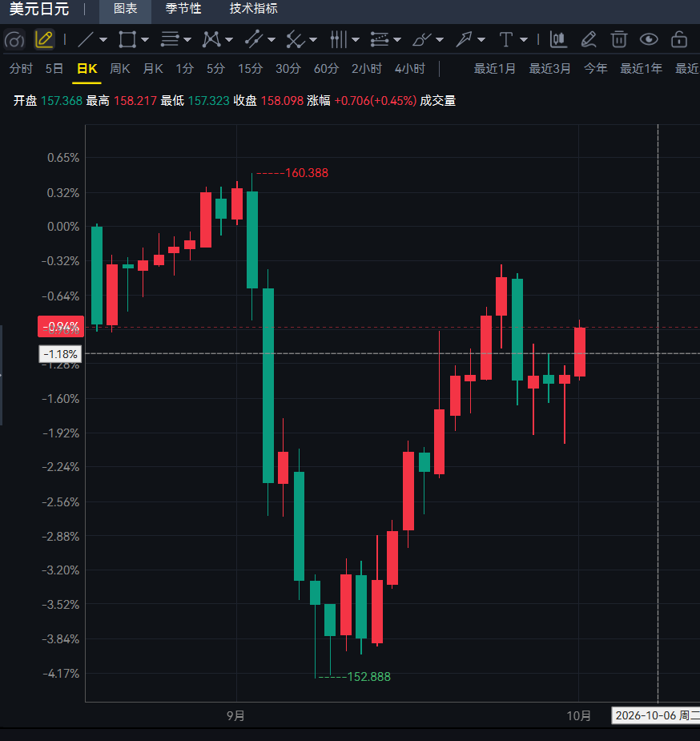This screenshot has height=741, width=700.
Task: Select the straight line drawing tool
Action: coord(86,40)
